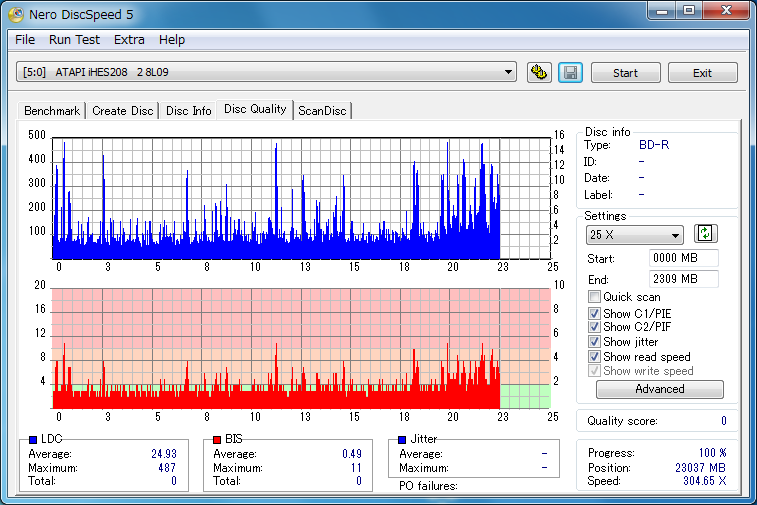Click the End position field 2309 MB
This screenshot has height=505, width=757.
pyautogui.click(x=683, y=279)
